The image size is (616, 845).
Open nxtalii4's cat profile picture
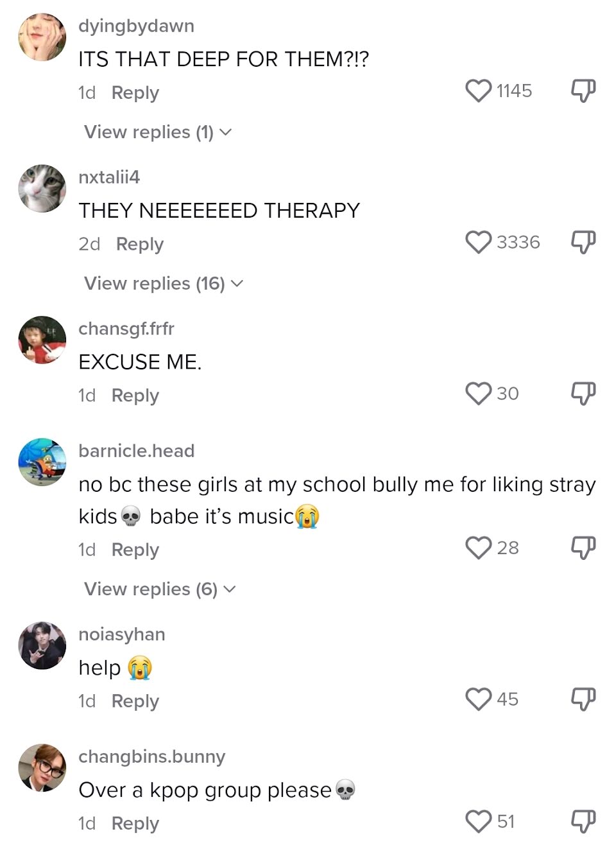(42, 188)
